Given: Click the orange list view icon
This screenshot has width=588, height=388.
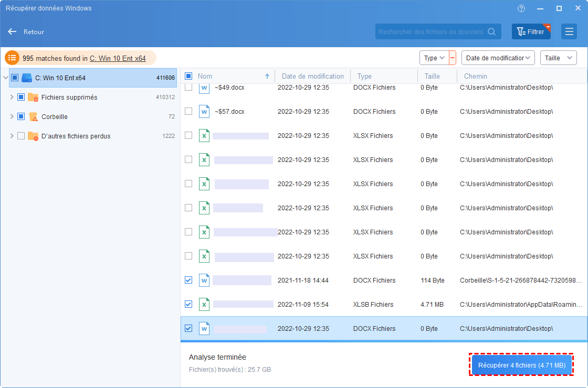Looking at the screenshot, I should pos(12,58).
